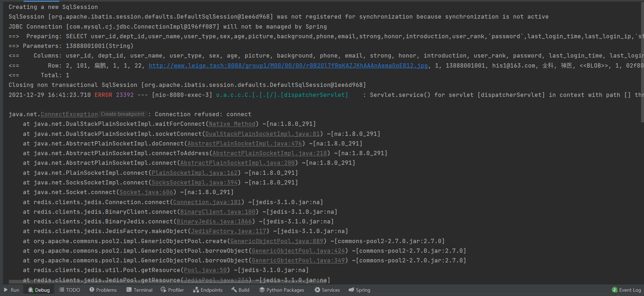Navigate to JedisFactory.java:117 in stack trace
Viewport: 644px width, 296px height.
click(228, 231)
